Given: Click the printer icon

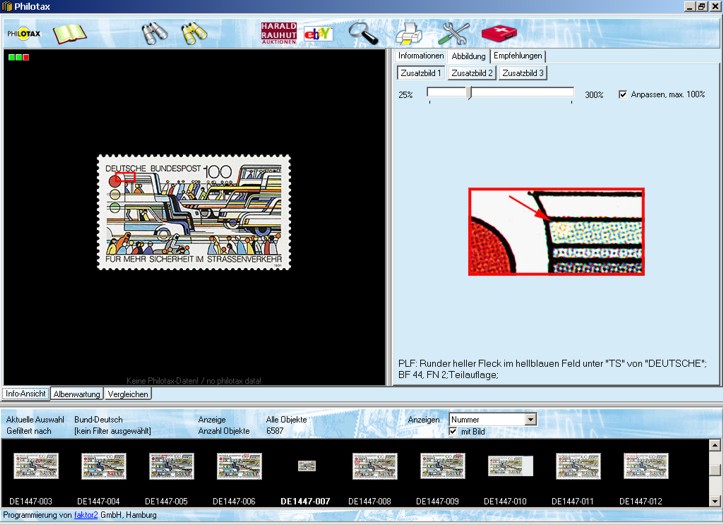Looking at the screenshot, I should (x=408, y=33).
